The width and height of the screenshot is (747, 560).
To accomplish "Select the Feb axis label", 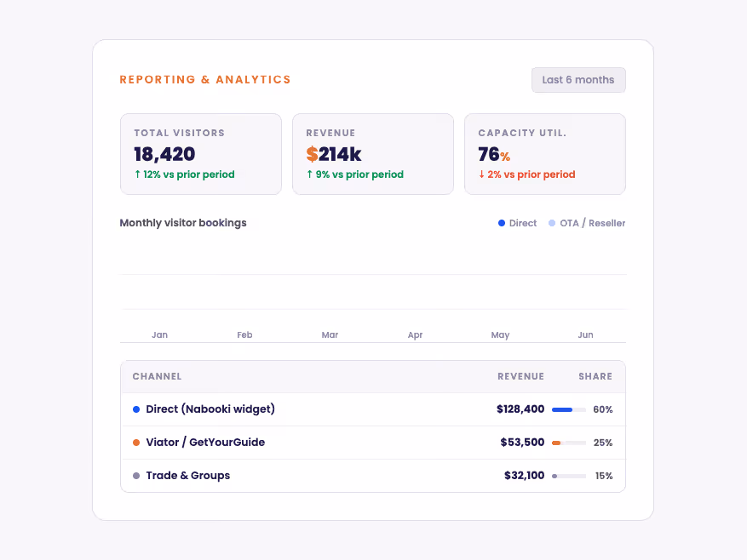I will pos(244,334).
